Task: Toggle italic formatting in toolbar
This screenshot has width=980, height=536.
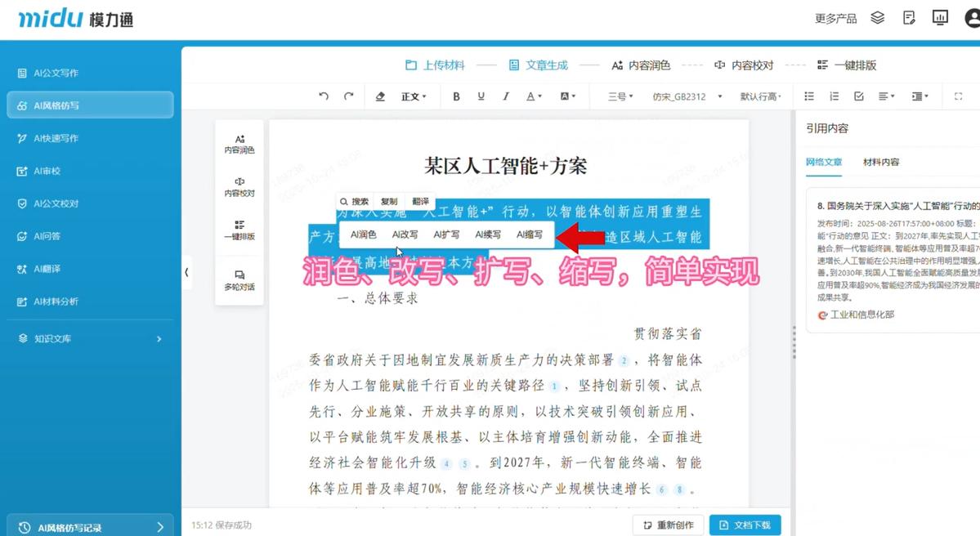Action: point(506,96)
